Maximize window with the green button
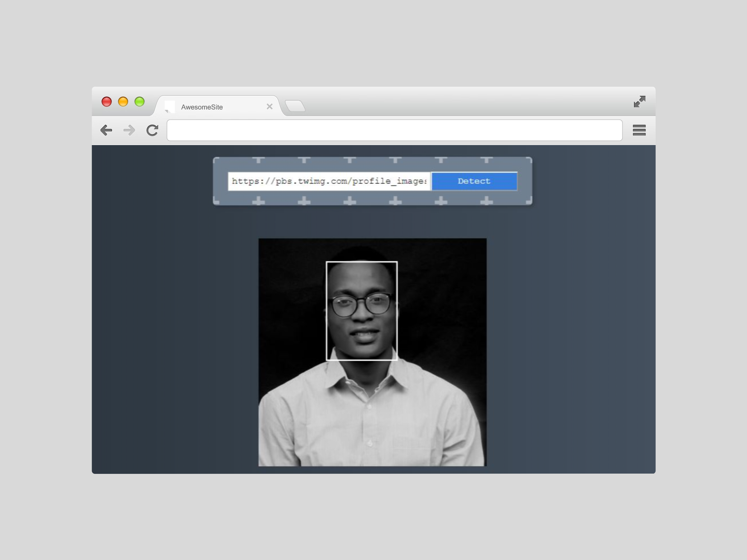Screen dimensions: 747x560 [140, 102]
